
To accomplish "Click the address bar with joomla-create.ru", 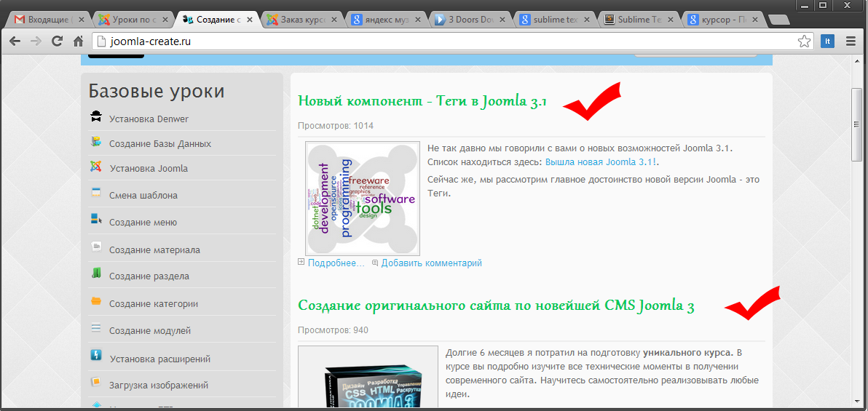I will [x=437, y=41].
